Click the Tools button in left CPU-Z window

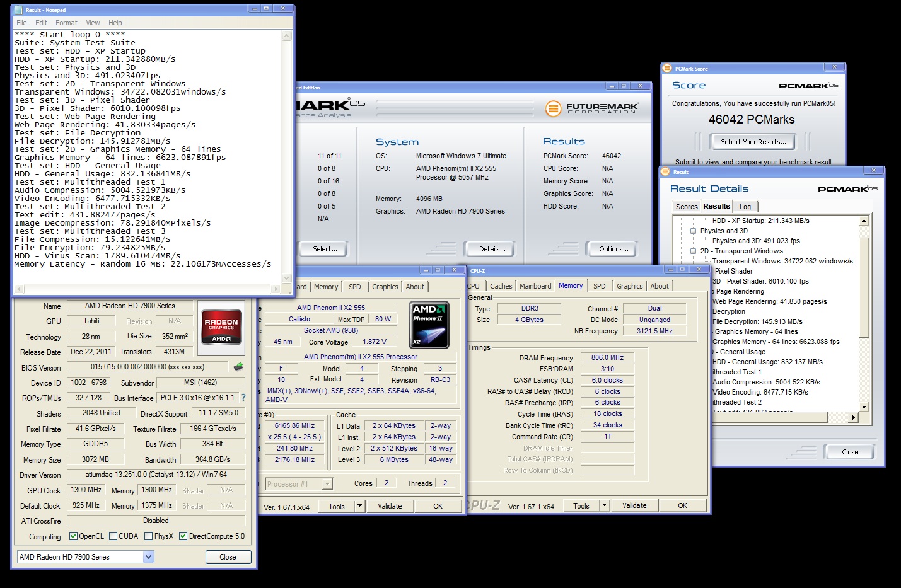pyautogui.click(x=337, y=506)
